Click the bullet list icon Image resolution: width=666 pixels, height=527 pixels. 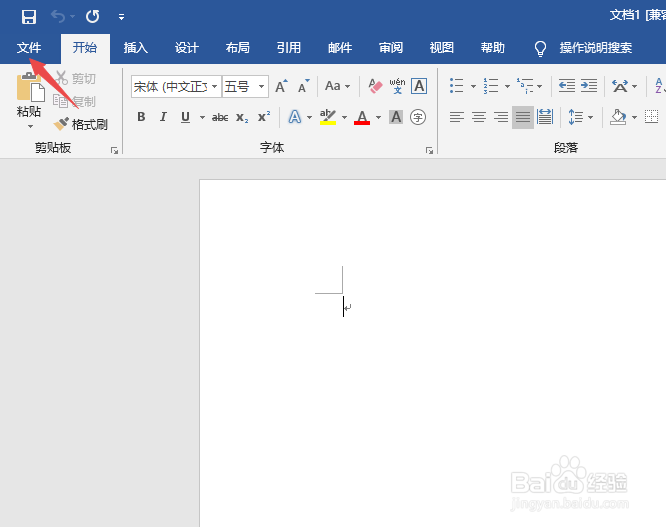pyautogui.click(x=457, y=86)
